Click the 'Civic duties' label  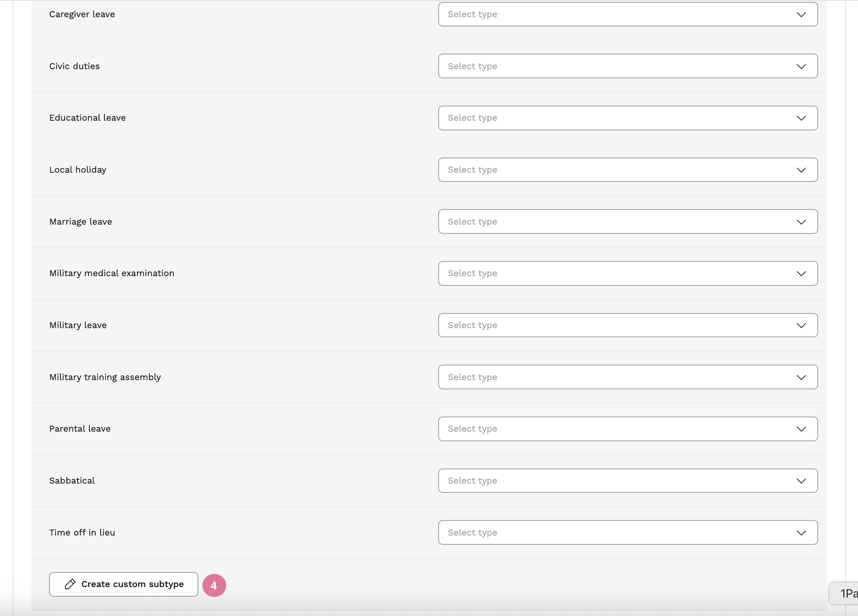coord(75,66)
